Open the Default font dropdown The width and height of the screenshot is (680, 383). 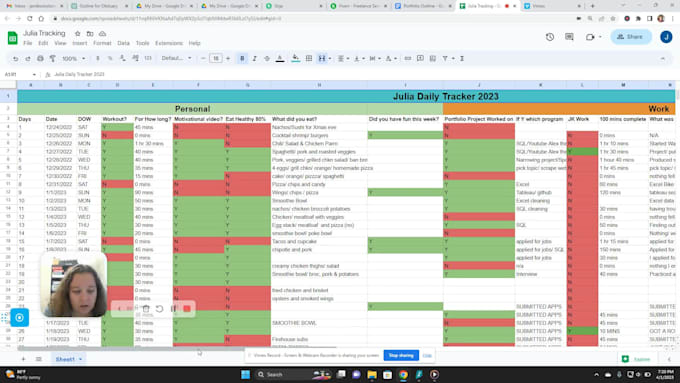(176, 59)
